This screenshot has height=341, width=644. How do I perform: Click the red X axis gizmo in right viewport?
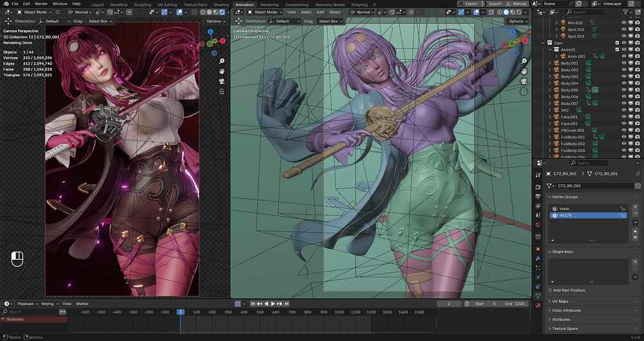(524, 41)
